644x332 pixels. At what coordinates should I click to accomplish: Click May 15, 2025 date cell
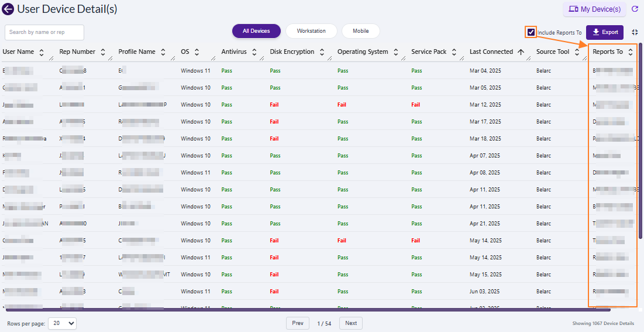point(486,275)
